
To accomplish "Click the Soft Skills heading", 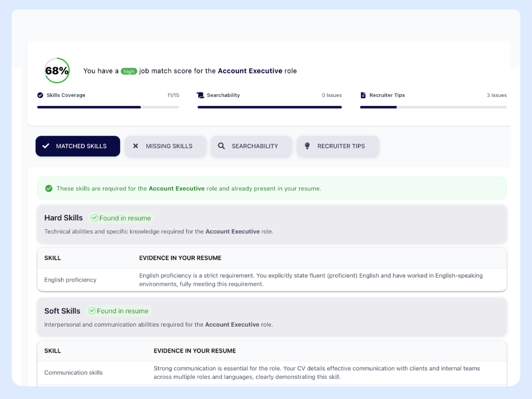I will pos(62,311).
